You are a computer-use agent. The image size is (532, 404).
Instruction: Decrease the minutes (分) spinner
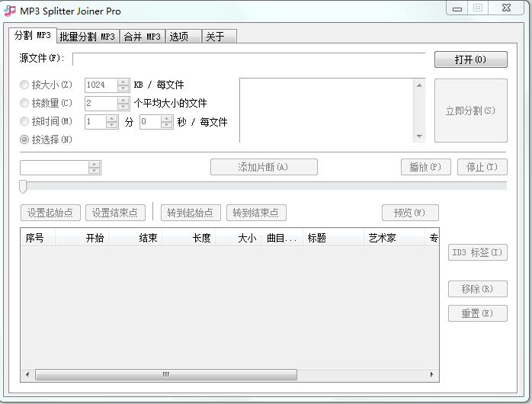pos(111,124)
